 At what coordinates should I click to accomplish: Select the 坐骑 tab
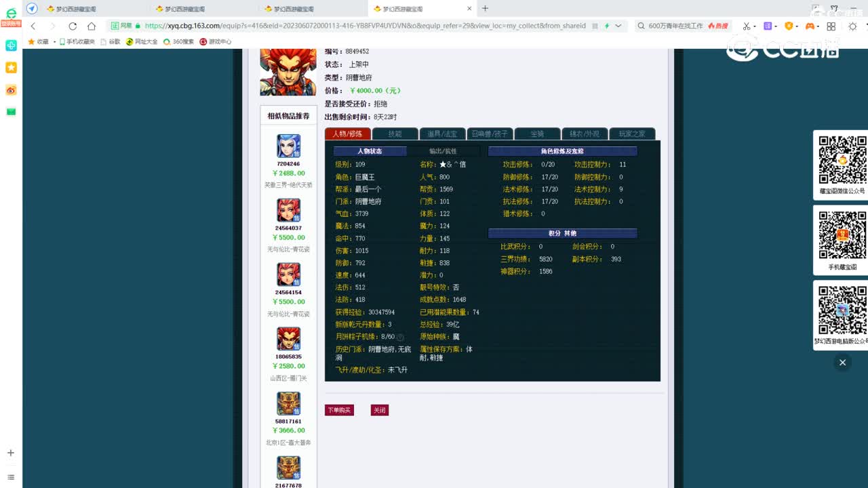(537, 134)
